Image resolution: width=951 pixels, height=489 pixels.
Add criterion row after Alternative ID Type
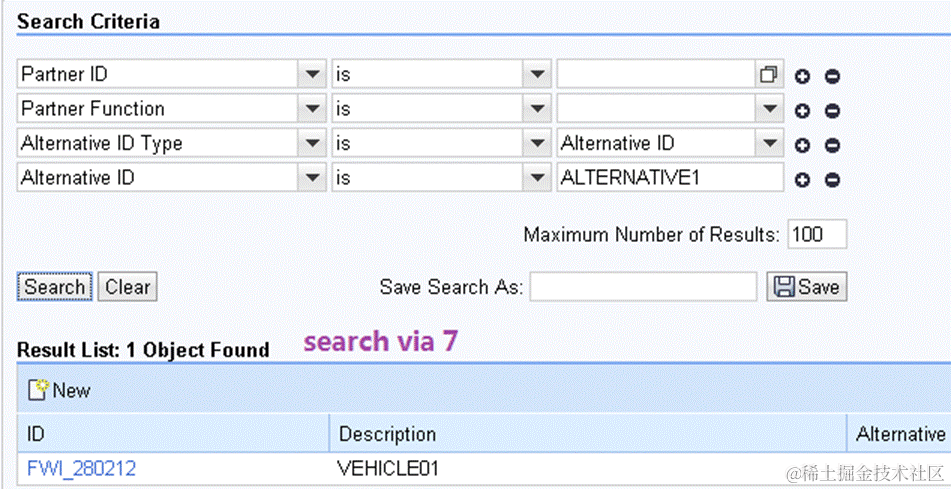point(803,146)
